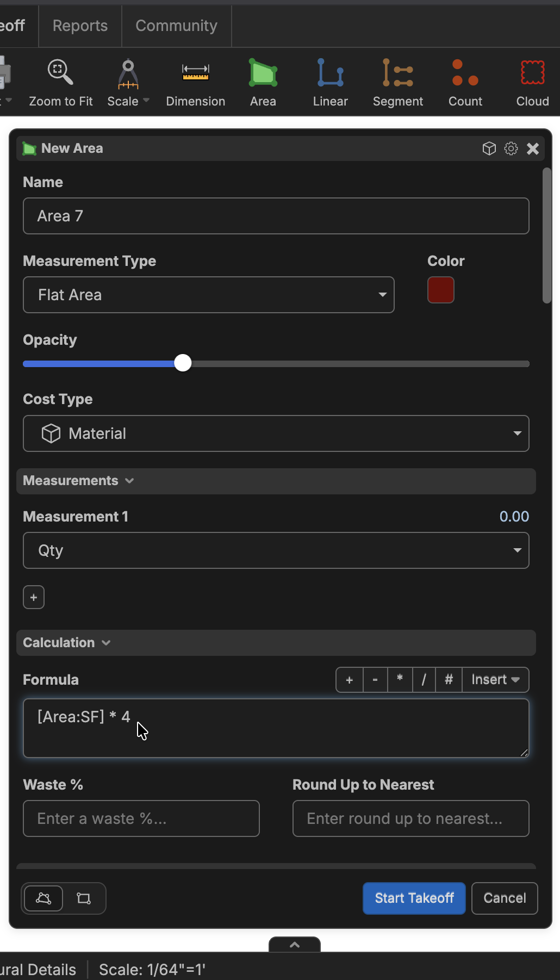Pick the Cloud markup tool

click(x=532, y=83)
